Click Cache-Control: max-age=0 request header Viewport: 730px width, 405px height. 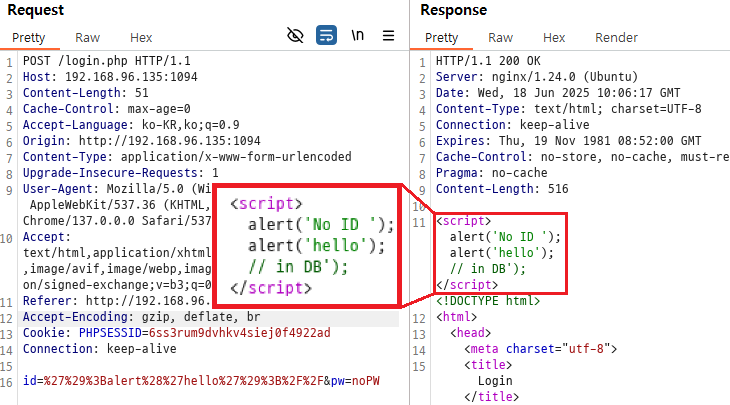107,109
